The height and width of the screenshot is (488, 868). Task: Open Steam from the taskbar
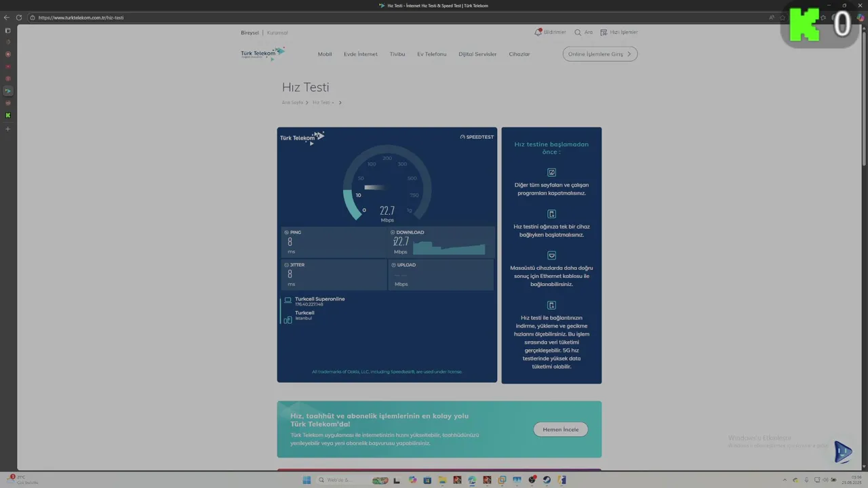[x=547, y=480]
